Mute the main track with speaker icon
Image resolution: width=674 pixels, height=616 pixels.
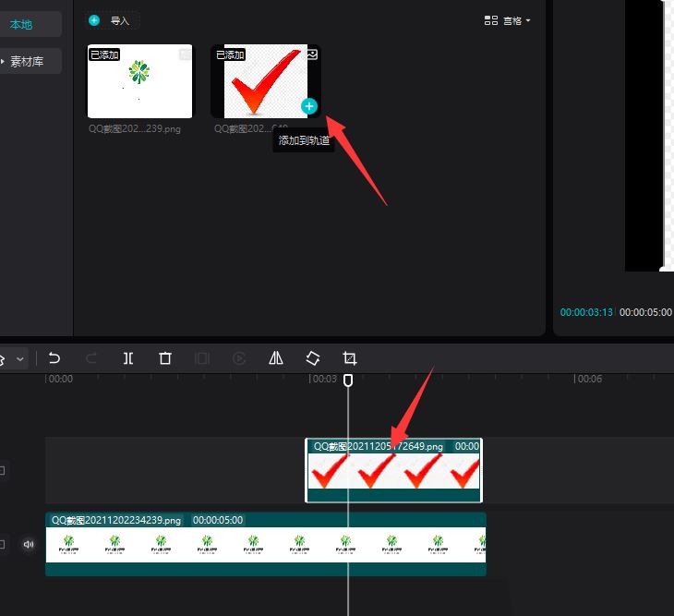(29, 545)
